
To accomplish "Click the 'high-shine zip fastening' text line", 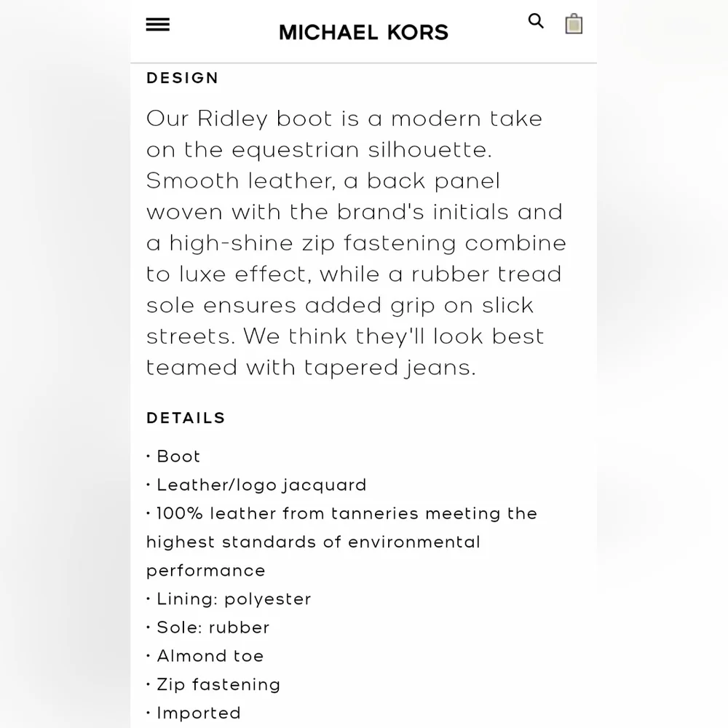I will 356,243.
